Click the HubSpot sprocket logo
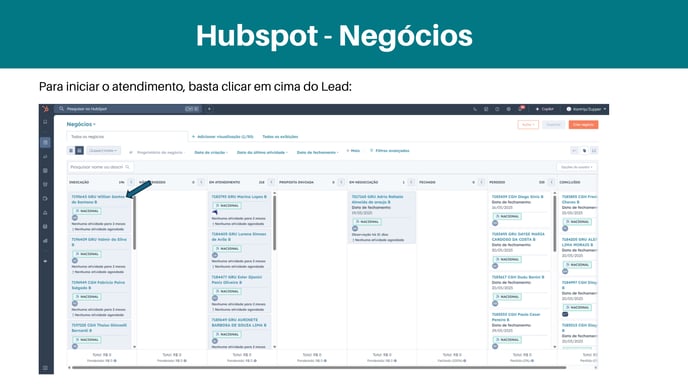 (x=45, y=109)
